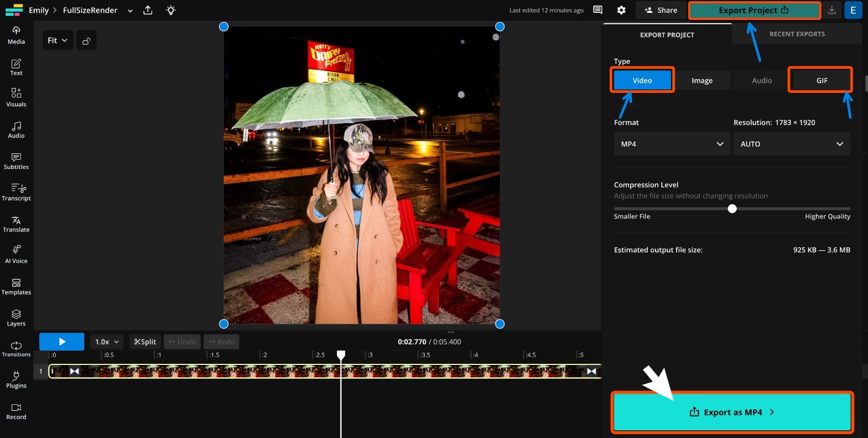The height and width of the screenshot is (438, 868).
Task: Open the Transitions panel
Action: click(16, 349)
